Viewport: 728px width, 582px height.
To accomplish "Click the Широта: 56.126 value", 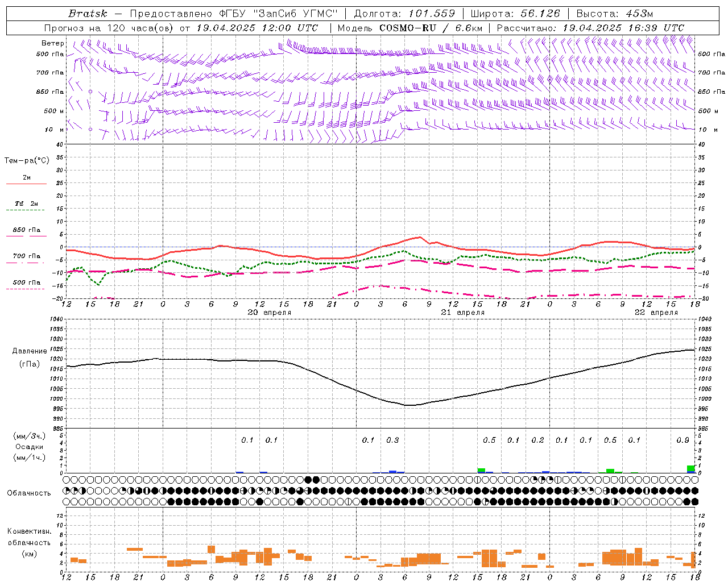I will (x=516, y=14).
